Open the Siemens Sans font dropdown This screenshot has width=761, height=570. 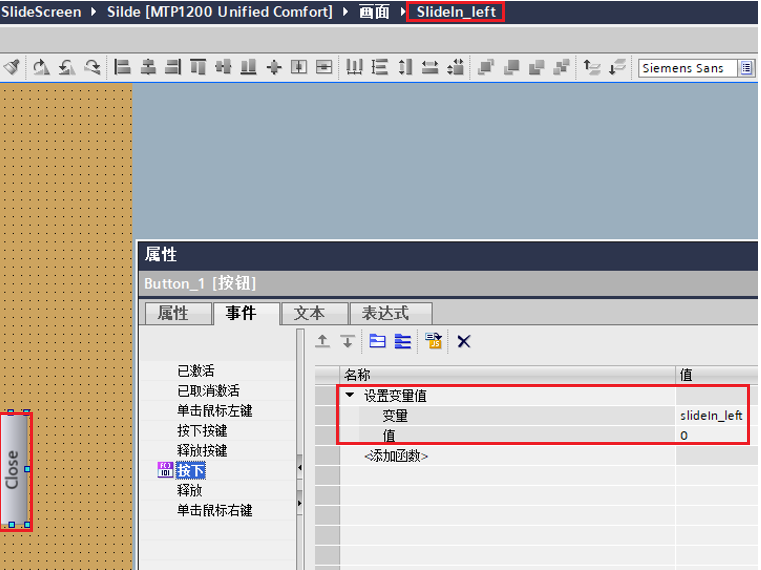(x=746, y=68)
